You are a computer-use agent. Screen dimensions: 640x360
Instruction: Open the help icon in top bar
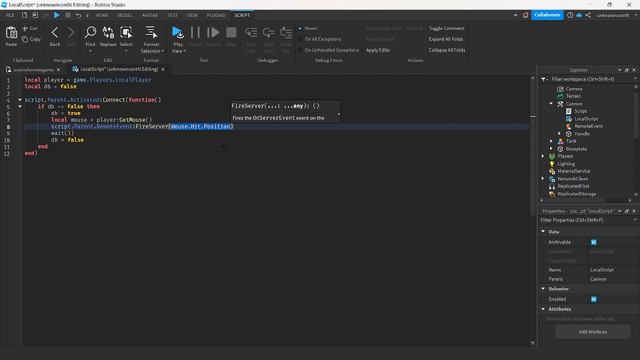[x=570, y=15]
